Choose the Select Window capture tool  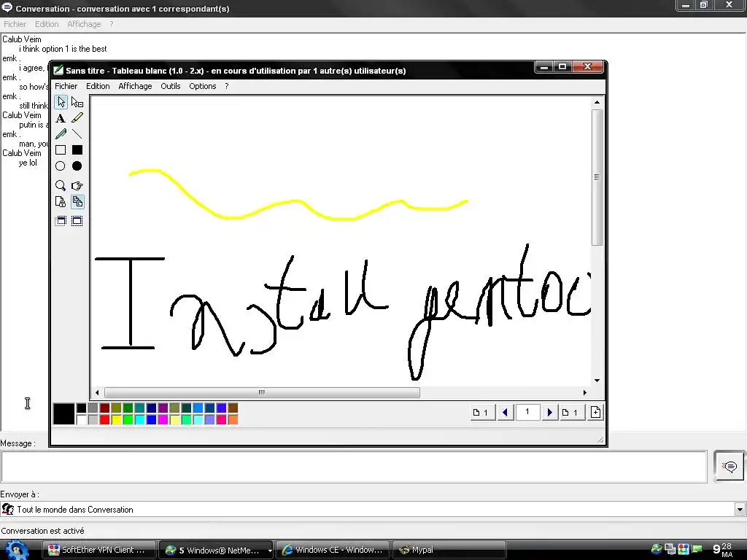pyautogui.click(x=61, y=221)
